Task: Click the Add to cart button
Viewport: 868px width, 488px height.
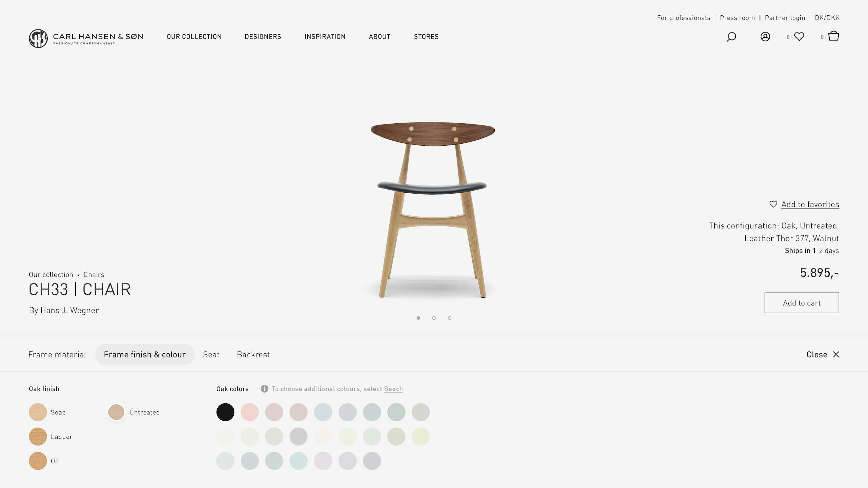Action: (801, 303)
